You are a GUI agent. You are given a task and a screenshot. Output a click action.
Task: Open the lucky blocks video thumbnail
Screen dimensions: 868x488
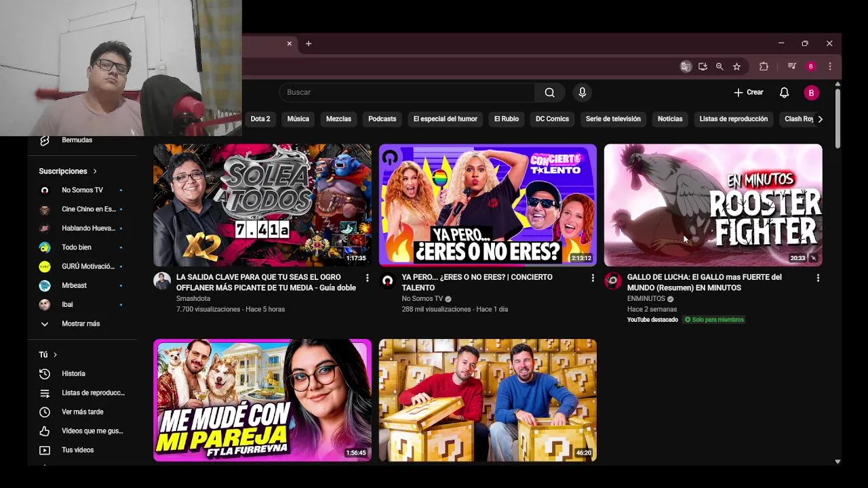(x=488, y=400)
